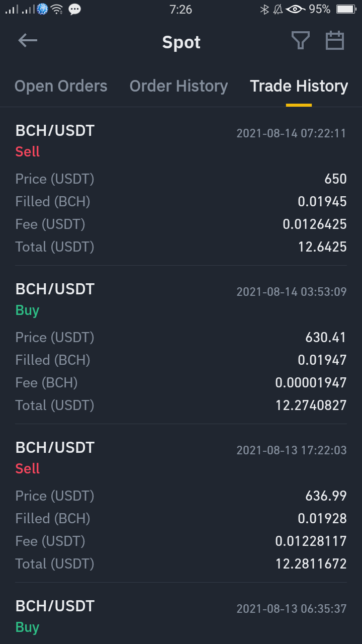Tap the eye comfort status icon
The width and height of the screenshot is (362, 644).
pos(295,9)
